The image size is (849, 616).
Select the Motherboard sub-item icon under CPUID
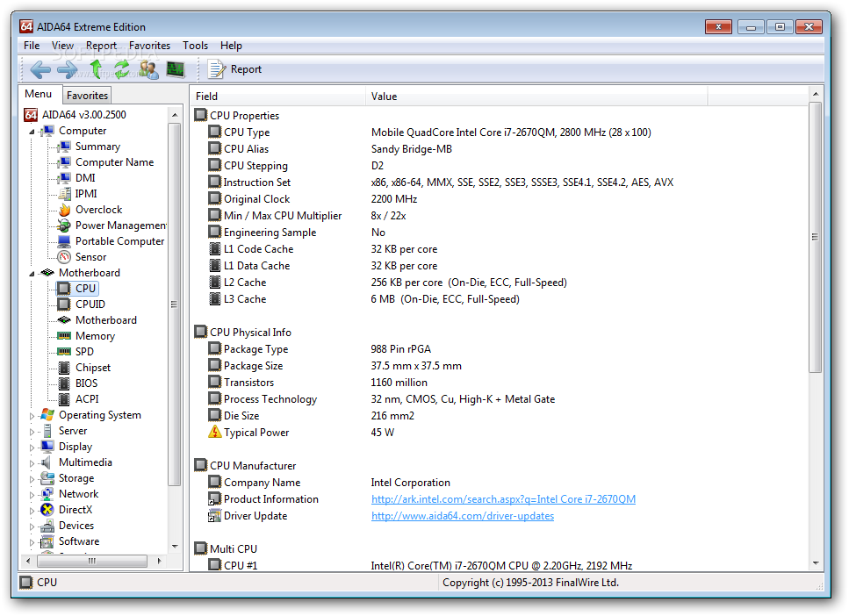click(64, 320)
